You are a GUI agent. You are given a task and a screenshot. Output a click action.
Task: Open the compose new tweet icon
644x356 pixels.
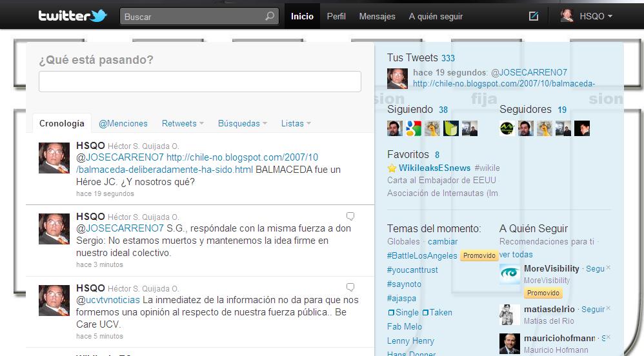[534, 16]
